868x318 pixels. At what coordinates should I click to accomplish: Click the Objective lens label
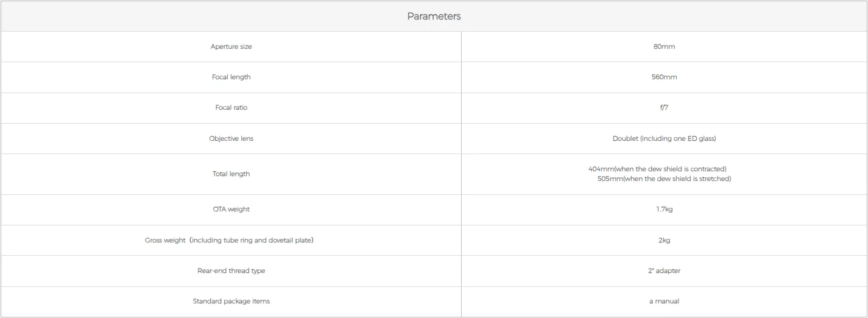[x=231, y=138]
